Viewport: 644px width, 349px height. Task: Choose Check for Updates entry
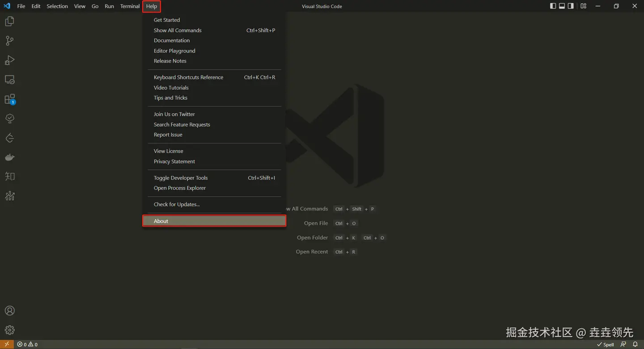(214, 204)
